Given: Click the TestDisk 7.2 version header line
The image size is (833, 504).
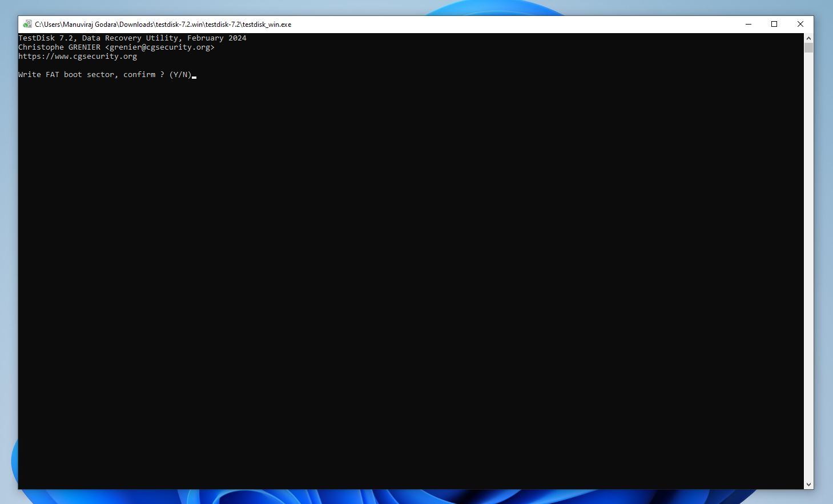Looking at the screenshot, I should pos(132,38).
